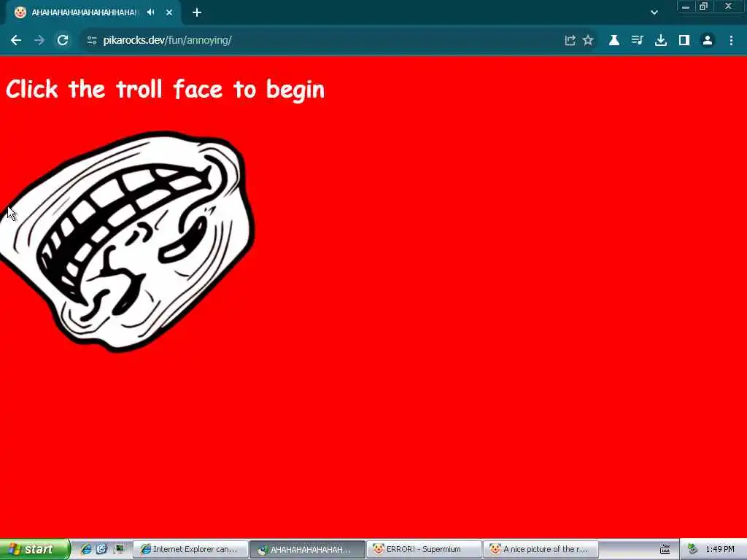Open the on-screen keyboard tray icon
This screenshot has width=747, height=560.
pyautogui.click(x=665, y=550)
